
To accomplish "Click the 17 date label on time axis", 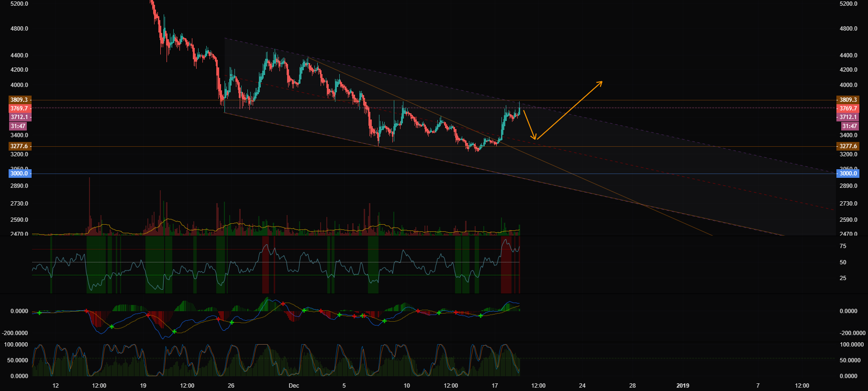I will click(495, 386).
